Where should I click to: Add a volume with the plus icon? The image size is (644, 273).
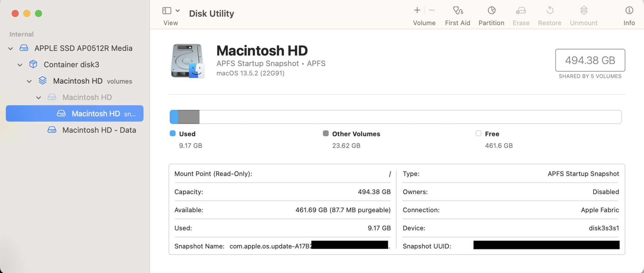pyautogui.click(x=417, y=10)
